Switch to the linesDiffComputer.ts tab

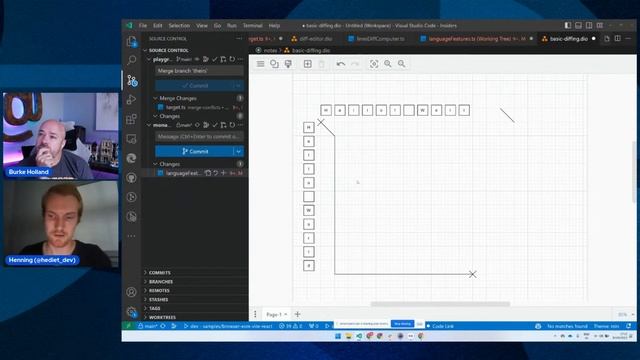pos(376,39)
